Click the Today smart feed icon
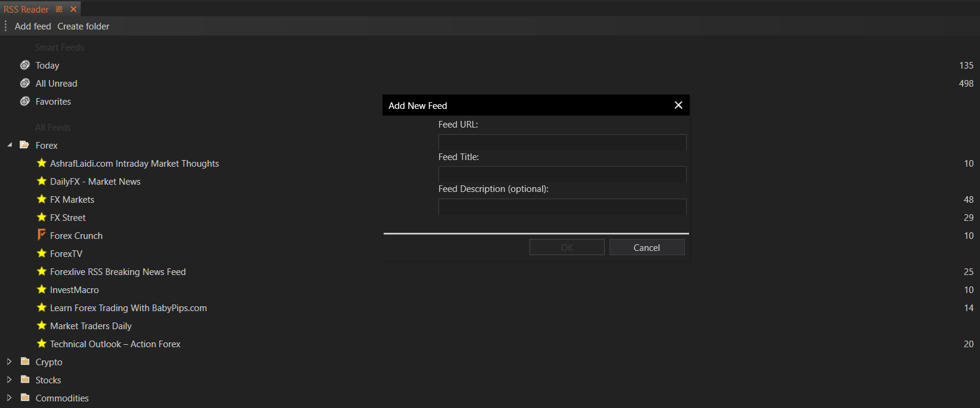Viewport: 980px width, 408px height. (x=25, y=65)
